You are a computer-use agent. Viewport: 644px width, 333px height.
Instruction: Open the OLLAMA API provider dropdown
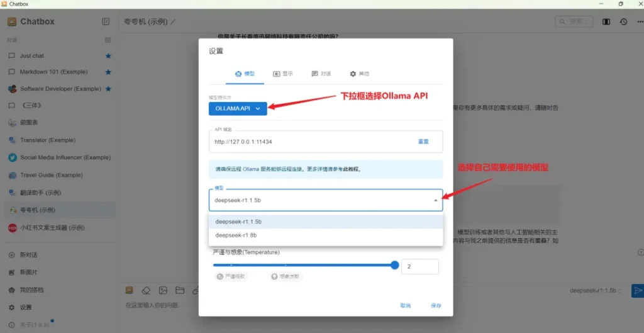coord(238,108)
